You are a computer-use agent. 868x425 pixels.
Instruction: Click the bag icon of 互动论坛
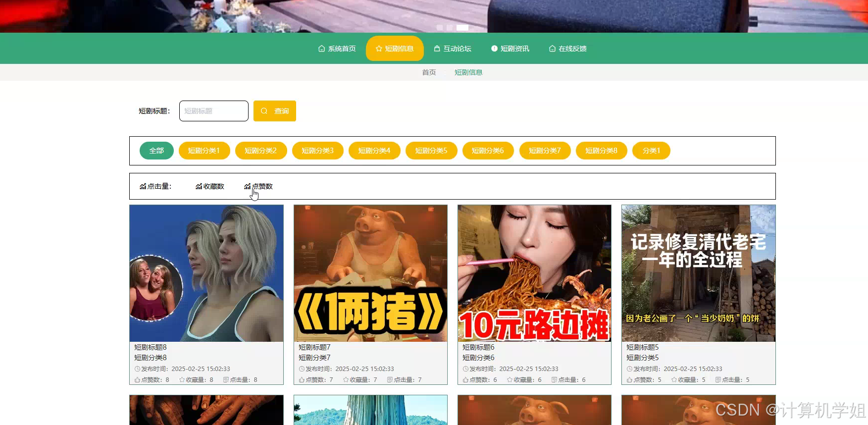click(437, 49)
